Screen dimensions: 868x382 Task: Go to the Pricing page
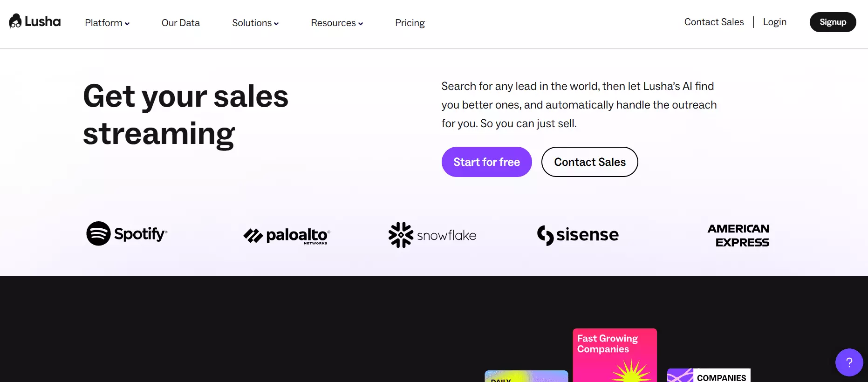coord(410,23)
